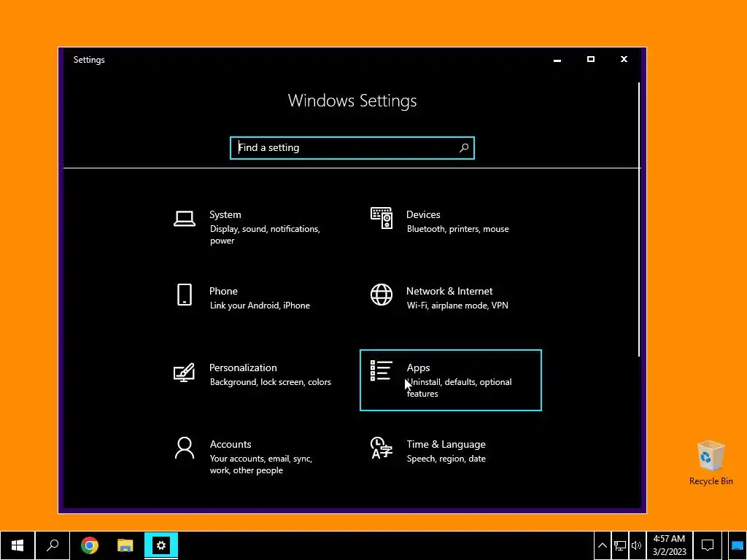Select the Time & Language heading

[x=446, y=444]
